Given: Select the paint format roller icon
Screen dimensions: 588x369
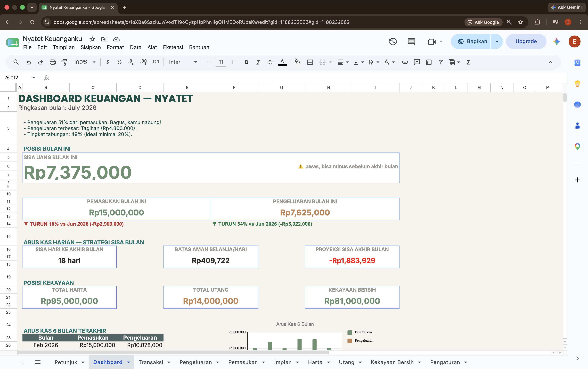Looking at the screenshot, I should [x=64, y=62].
